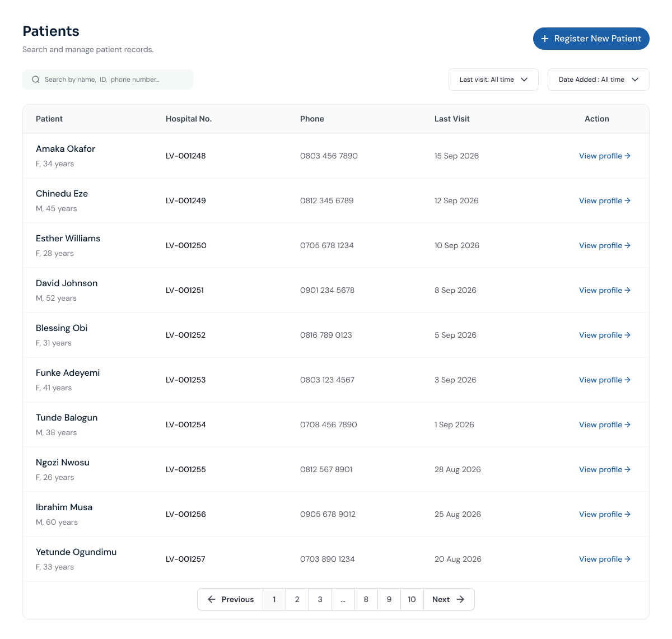
Task: Click phone number 0705 678 1234
Action: click(x=327, y=245)
